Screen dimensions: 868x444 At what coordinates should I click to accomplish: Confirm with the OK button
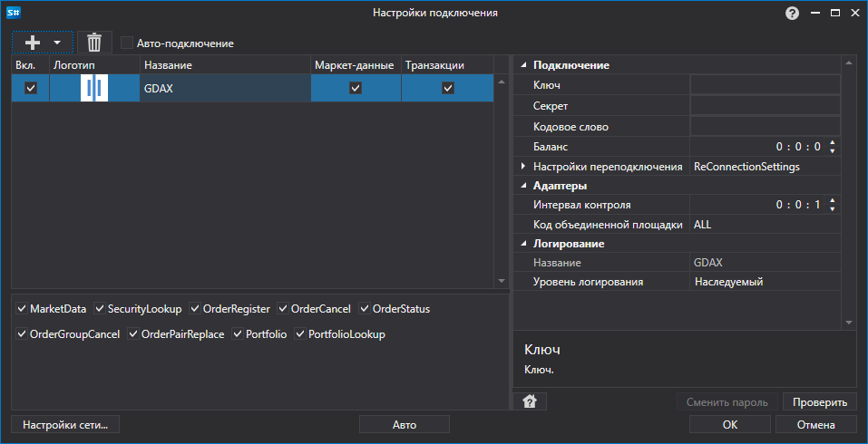click(729, 425)
